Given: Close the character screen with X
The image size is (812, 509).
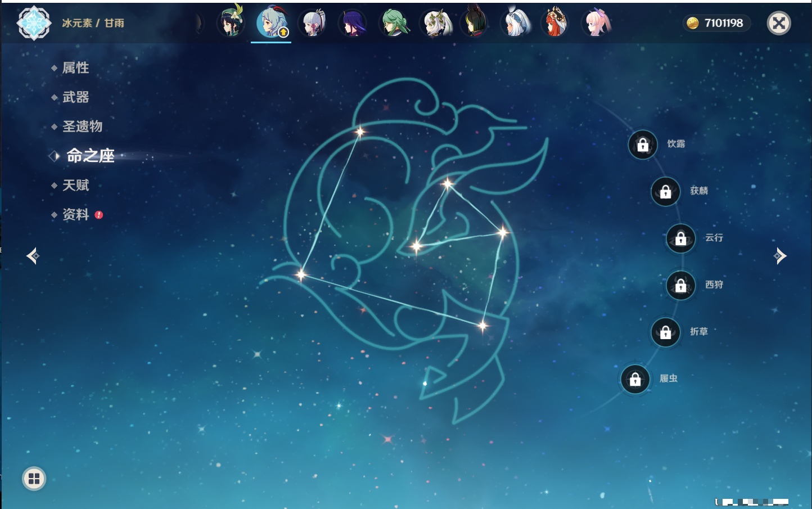Looking at the screenshot, I should coord(779,23).
